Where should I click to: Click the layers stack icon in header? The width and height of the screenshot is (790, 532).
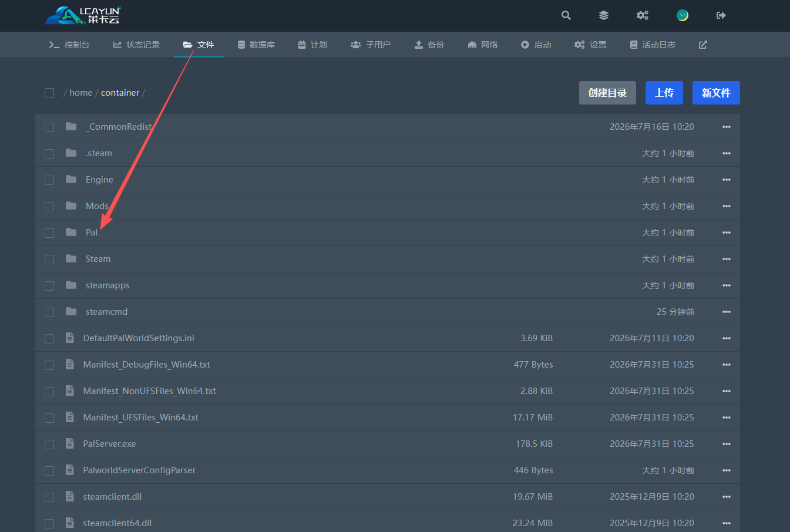tap(604, 15)
